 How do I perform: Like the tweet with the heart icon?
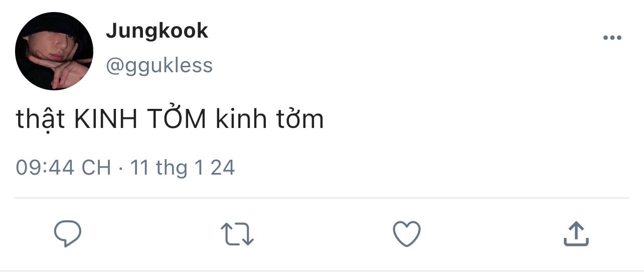(x=406, y=234)
